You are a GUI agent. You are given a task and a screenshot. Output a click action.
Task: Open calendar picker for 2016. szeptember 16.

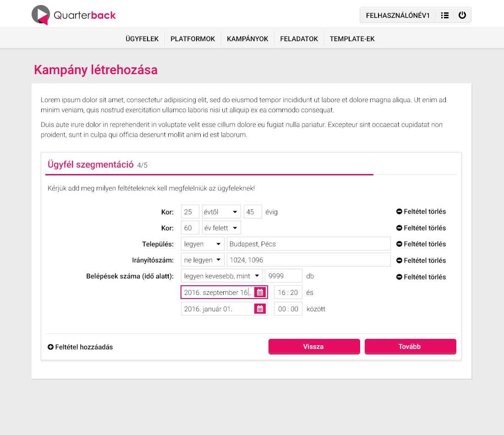260,292
